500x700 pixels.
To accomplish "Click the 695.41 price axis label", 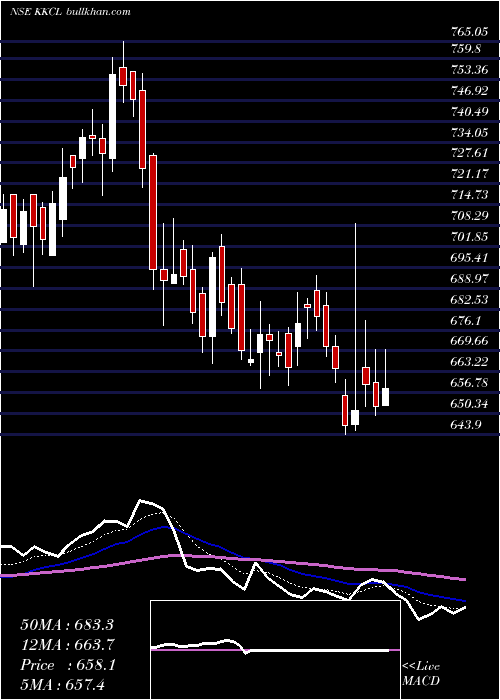I will 469,257.
